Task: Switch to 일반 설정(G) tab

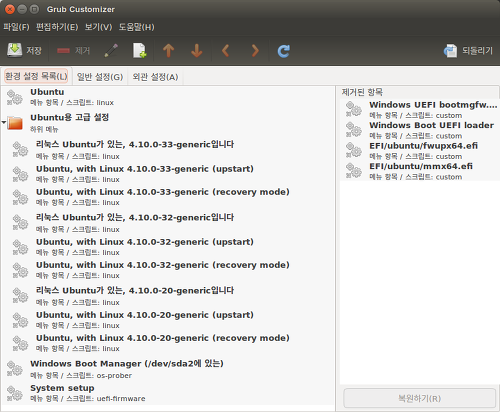Action: (x=100, y=77)
